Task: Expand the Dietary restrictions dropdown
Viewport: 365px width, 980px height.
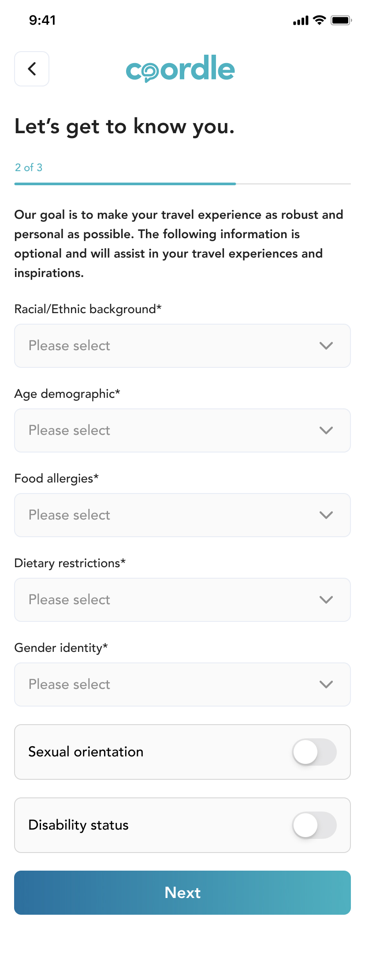Action: [x=182, y=600]
